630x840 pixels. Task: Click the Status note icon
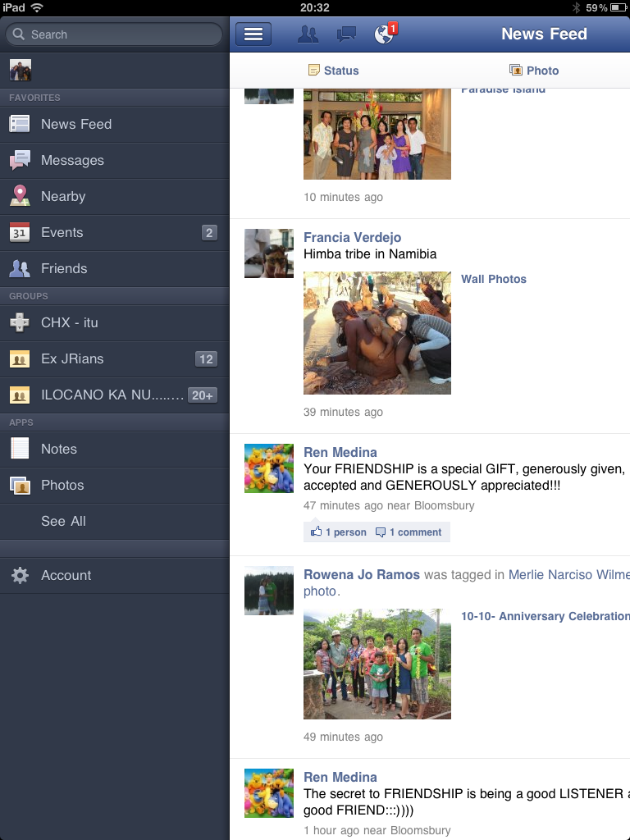pos(314,71)
